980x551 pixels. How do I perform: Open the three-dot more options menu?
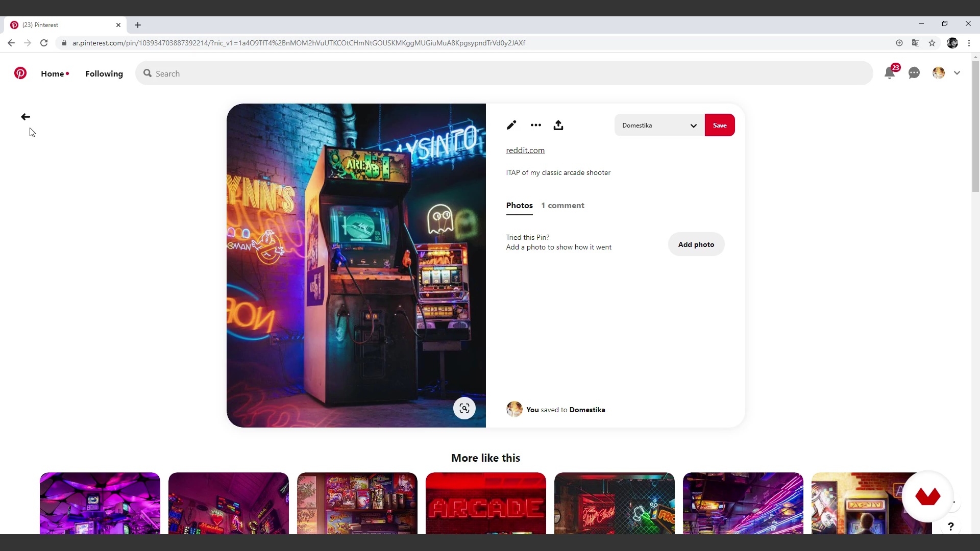pos(535,125)
